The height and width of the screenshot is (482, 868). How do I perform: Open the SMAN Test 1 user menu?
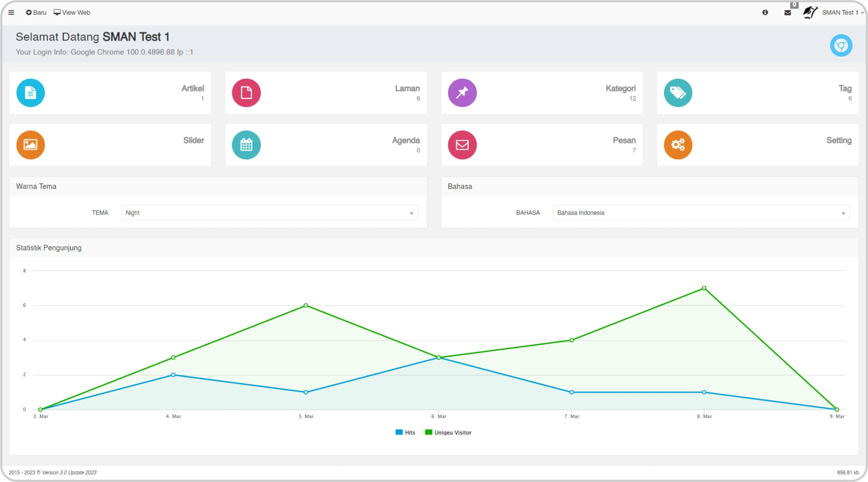click(839, 13)
